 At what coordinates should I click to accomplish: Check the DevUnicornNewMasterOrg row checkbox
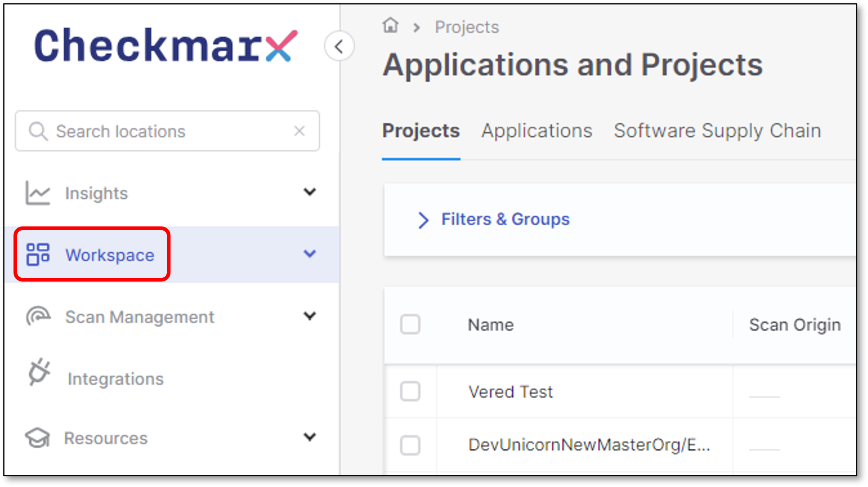point(410,445)
